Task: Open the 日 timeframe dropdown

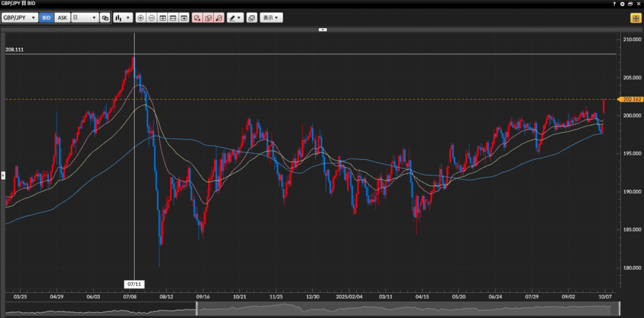Action: pos(84,18)
